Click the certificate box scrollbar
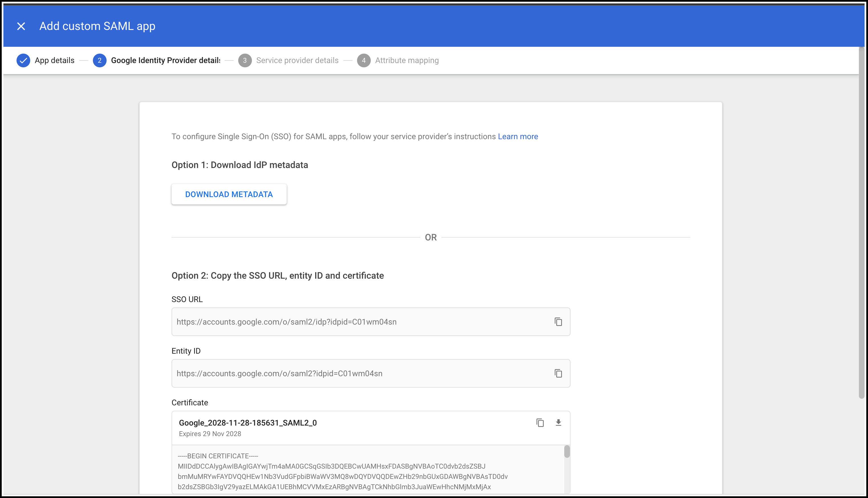This screenshot has height=498, width=868. [567, 452]
